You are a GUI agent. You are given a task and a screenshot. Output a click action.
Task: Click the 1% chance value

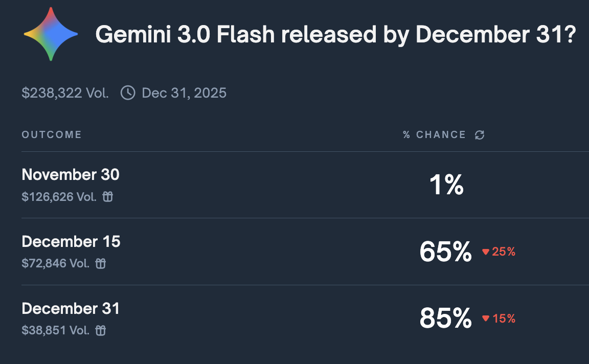coord(446,185)
